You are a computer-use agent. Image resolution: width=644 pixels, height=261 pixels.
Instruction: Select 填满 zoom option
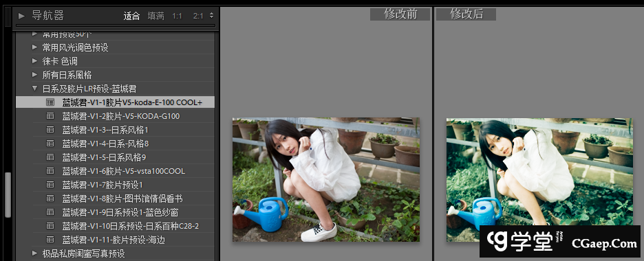[x=156, y=16]
